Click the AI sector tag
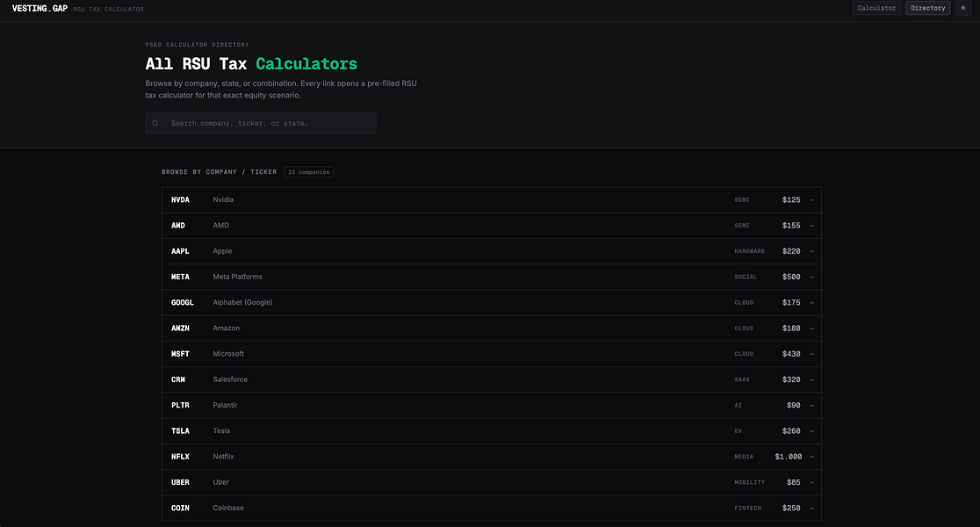This screenshot has width=980, height=527. tap(739, 405)
